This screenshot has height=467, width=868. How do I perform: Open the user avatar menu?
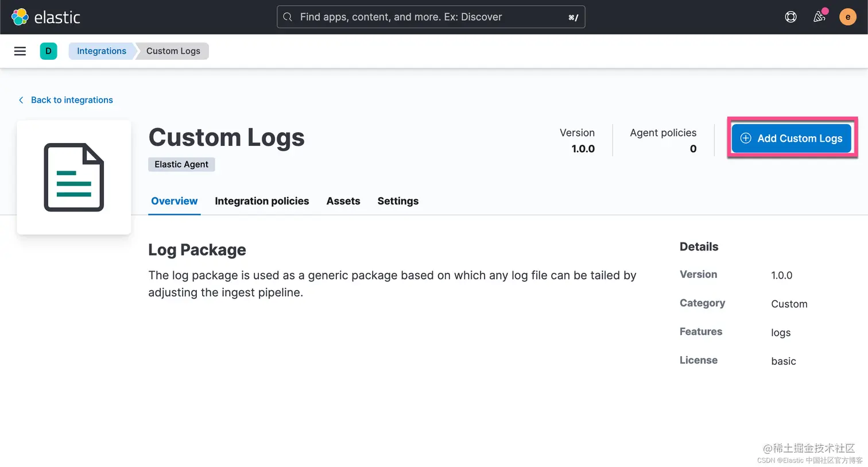[x=848, y=17]
